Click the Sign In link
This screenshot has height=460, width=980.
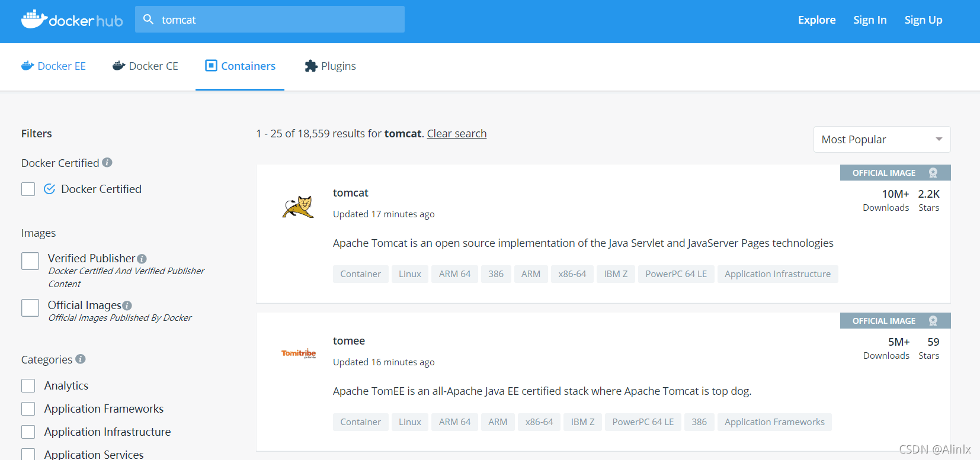[870, 20]
